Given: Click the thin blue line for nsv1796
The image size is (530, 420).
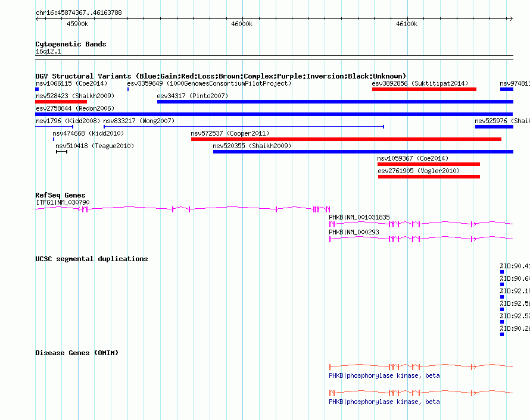Looking at the screenshot, I should [x=54, y=127].
